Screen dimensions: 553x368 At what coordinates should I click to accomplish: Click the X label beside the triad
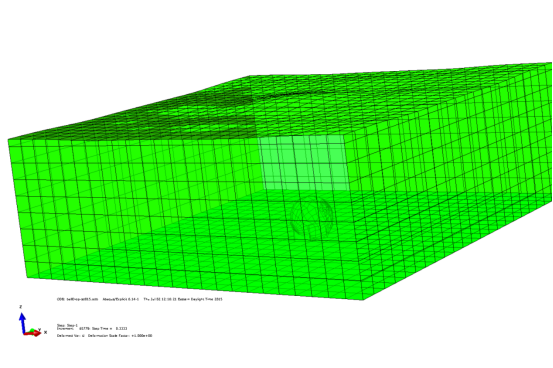[45, 332]
